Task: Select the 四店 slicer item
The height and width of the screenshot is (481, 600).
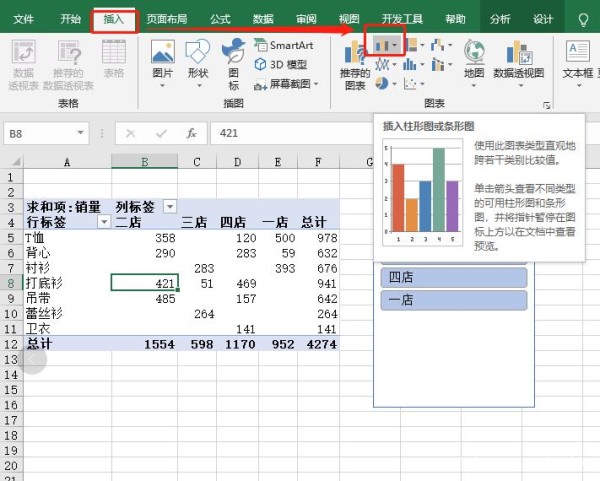Action: pos(454,277)
